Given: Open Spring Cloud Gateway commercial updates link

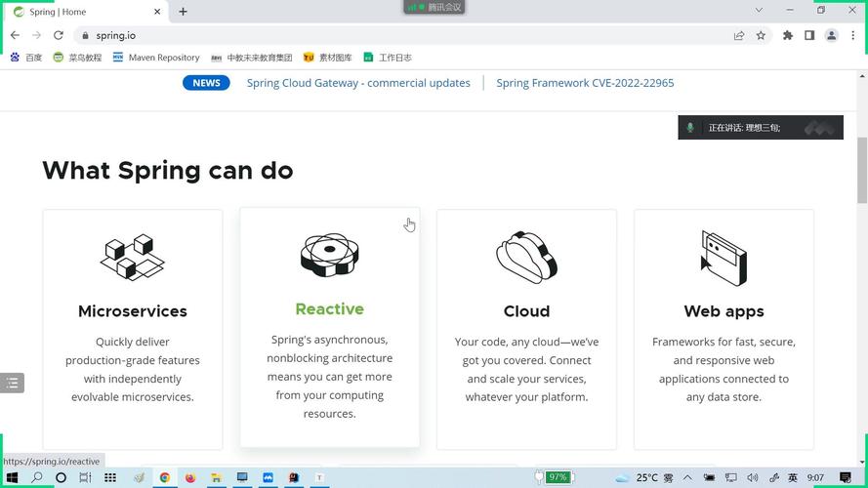Looking at the screenshot, I should coord(358,83).
